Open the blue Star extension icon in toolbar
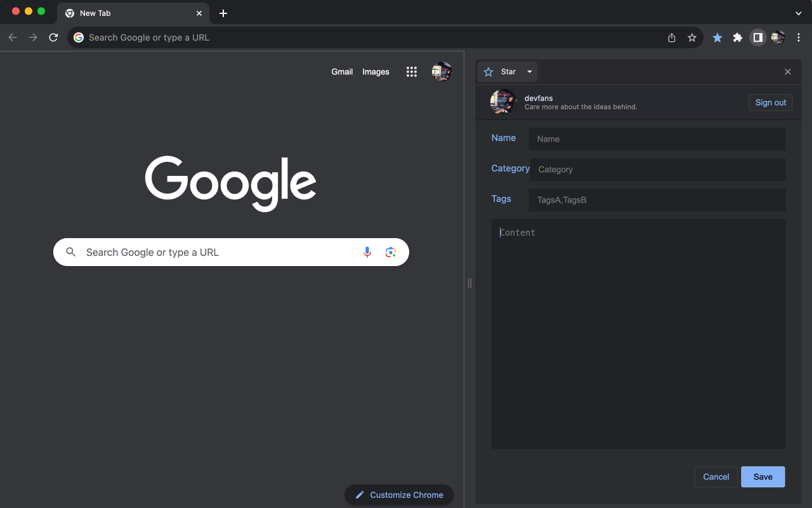The image size is (812, 508). pos(717,37)
